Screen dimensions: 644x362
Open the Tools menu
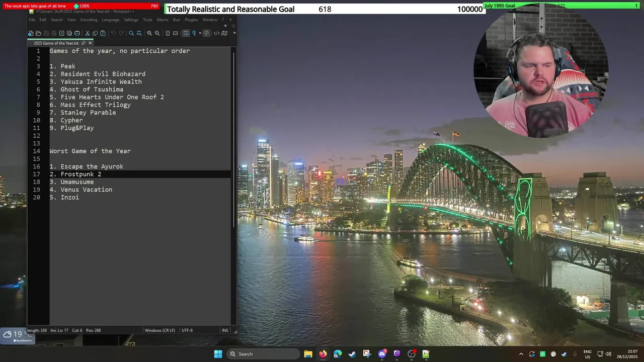click(147, 20)
